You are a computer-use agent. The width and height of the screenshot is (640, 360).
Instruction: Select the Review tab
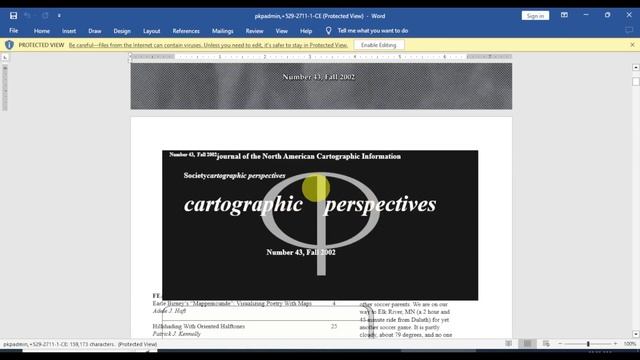tap(254, 31)
